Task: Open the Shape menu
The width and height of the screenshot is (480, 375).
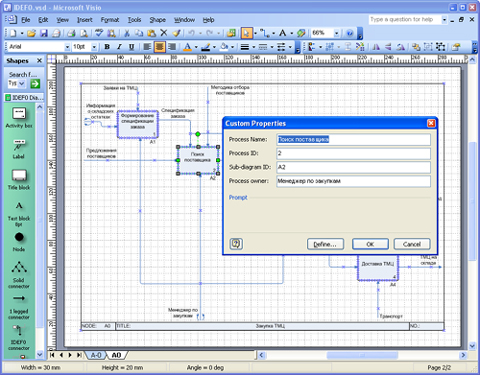Action: point(158,20)
